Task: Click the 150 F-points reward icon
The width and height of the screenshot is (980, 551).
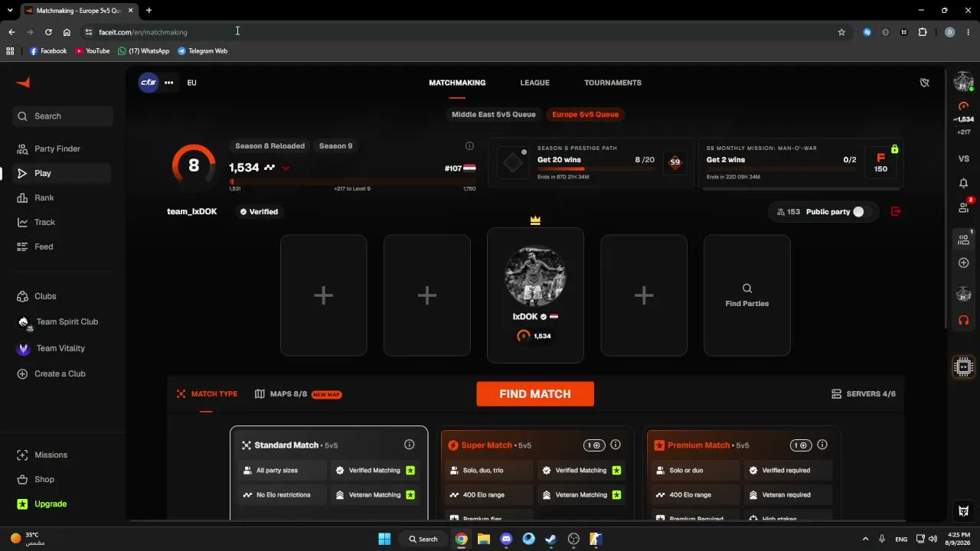Action: pyautogui.click(x=880, y=163)
